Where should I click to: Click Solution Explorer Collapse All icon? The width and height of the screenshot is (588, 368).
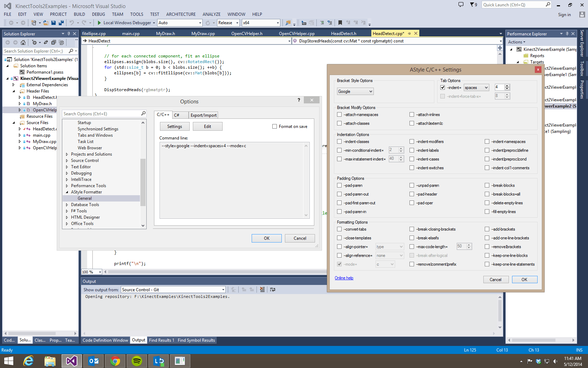(x=54, y=42)
